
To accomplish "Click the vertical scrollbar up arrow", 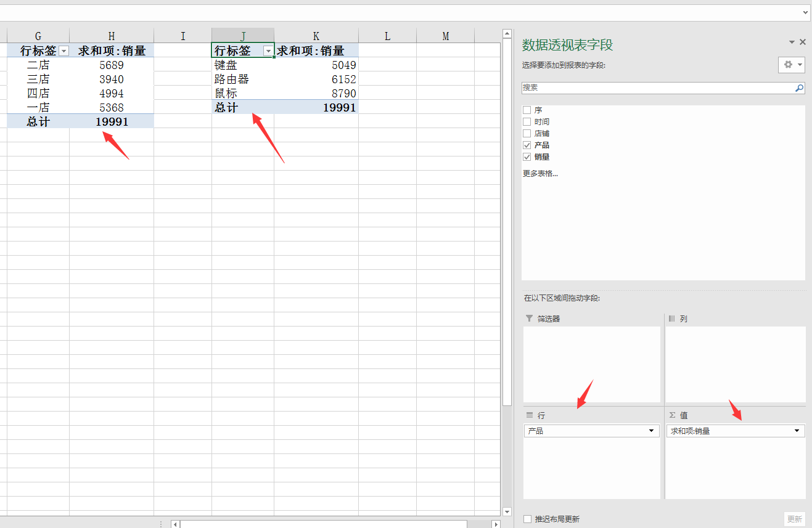I will click(507, 33).
